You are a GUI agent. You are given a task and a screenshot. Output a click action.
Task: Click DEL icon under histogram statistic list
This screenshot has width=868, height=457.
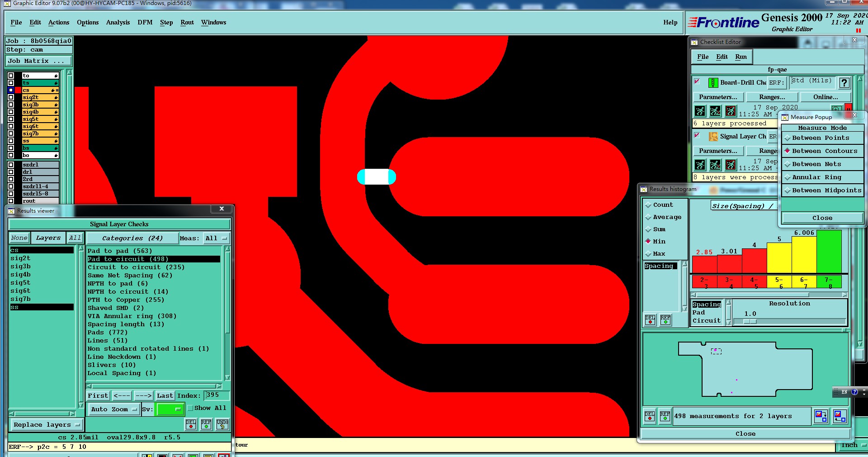650,320
